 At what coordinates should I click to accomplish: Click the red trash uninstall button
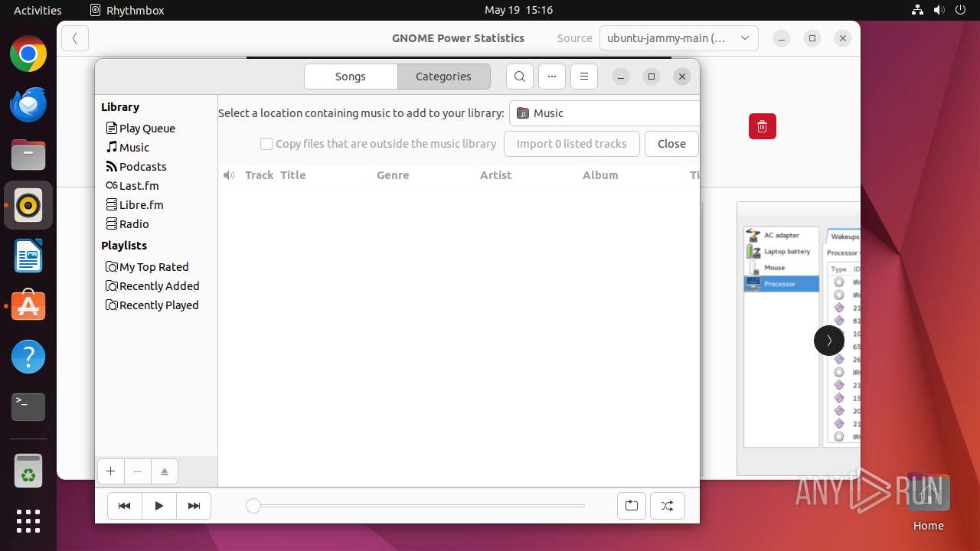(763, 126)
